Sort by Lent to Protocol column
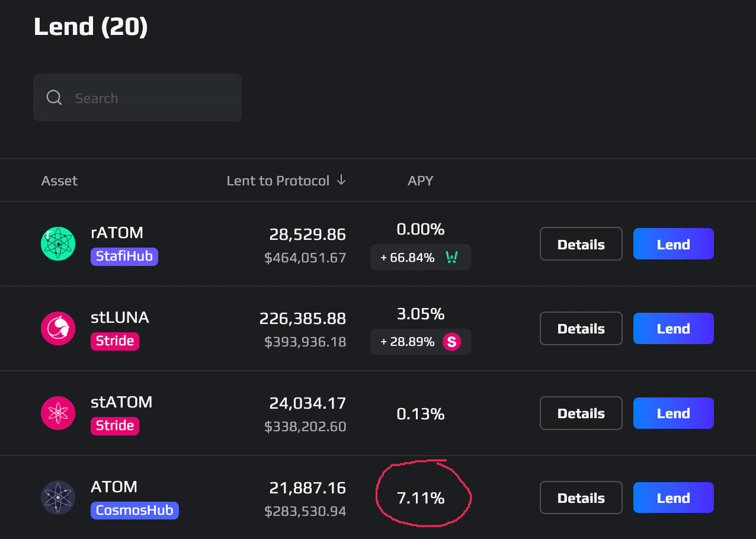The image size is (756, 539). coord(278,181)
